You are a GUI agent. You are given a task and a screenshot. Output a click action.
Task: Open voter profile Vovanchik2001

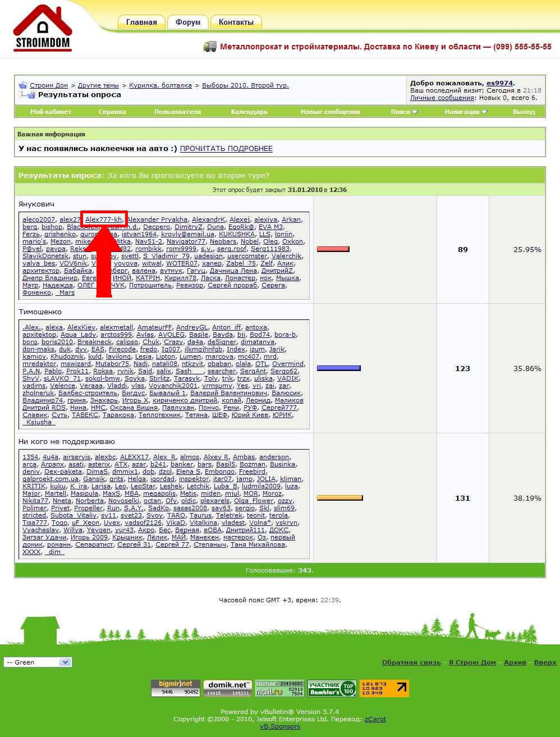coord(173,386)
